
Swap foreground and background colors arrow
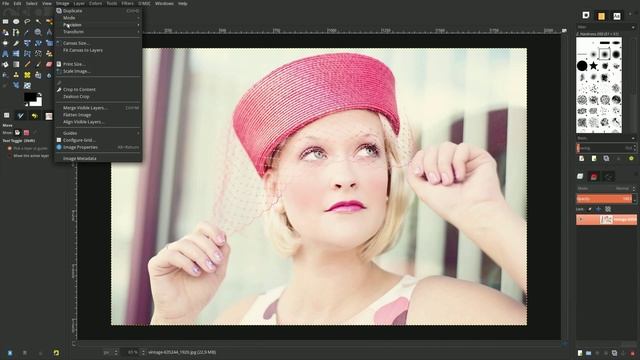click(x=40, y=95)
